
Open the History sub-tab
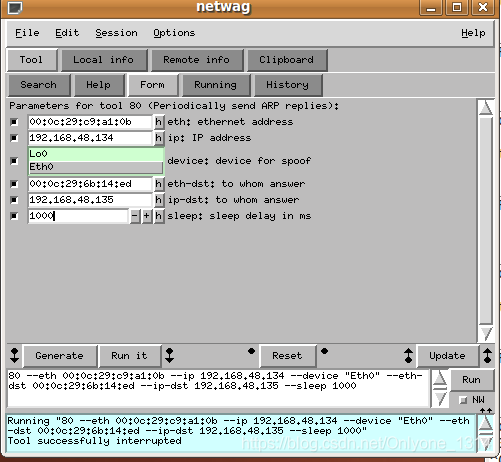(288, 85)
